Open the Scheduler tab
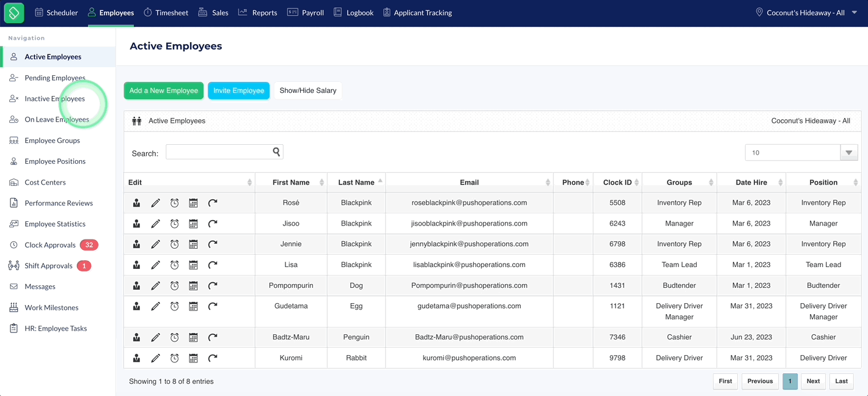Screen dimensions: 868x396 click(x=56, y=12)
